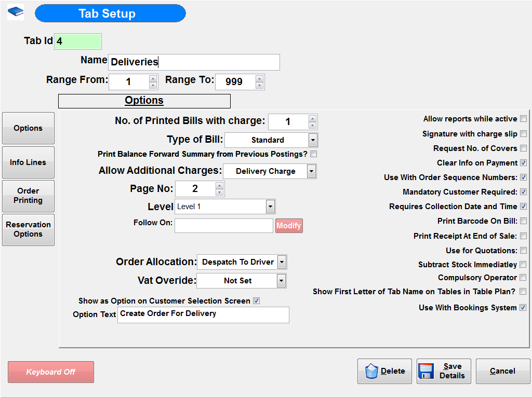
Task: Expand the Allow Additional Charges dropdown
Action: coord(312,171)
